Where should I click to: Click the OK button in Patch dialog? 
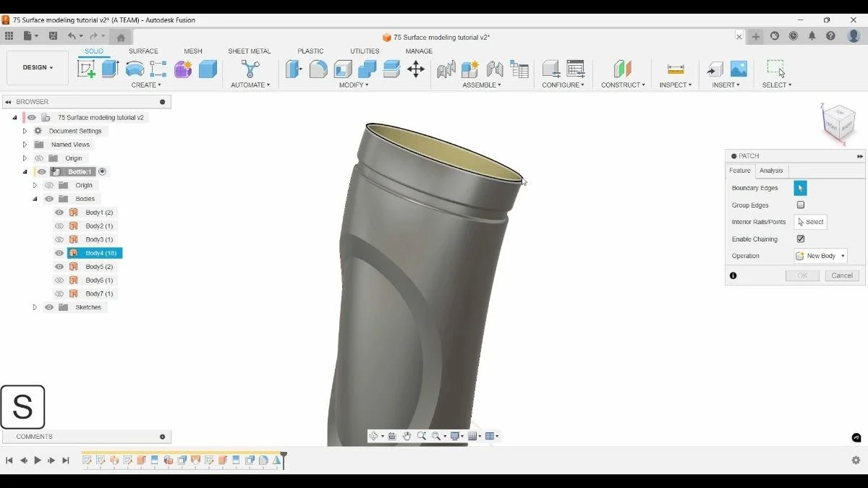click(x=802, y=275)
